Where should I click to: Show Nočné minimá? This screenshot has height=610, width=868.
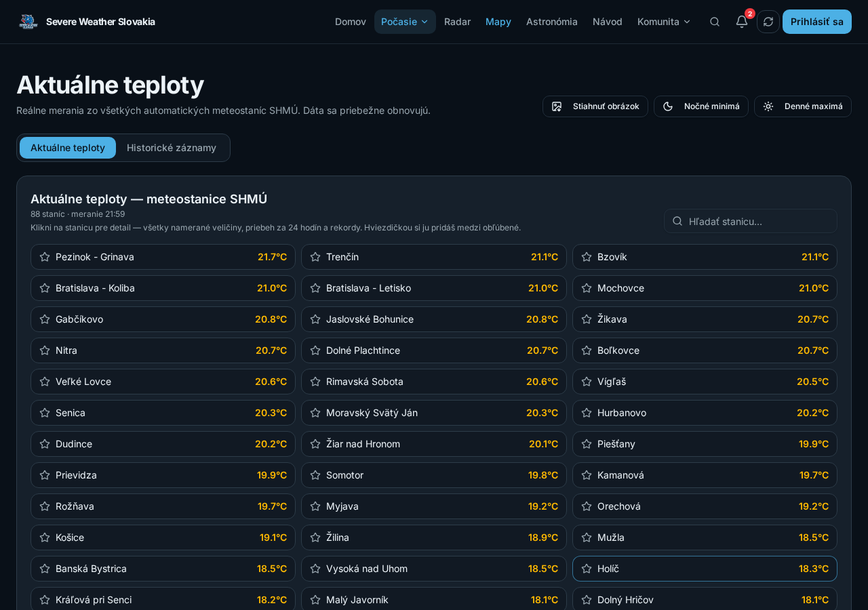tap(701, 106)
